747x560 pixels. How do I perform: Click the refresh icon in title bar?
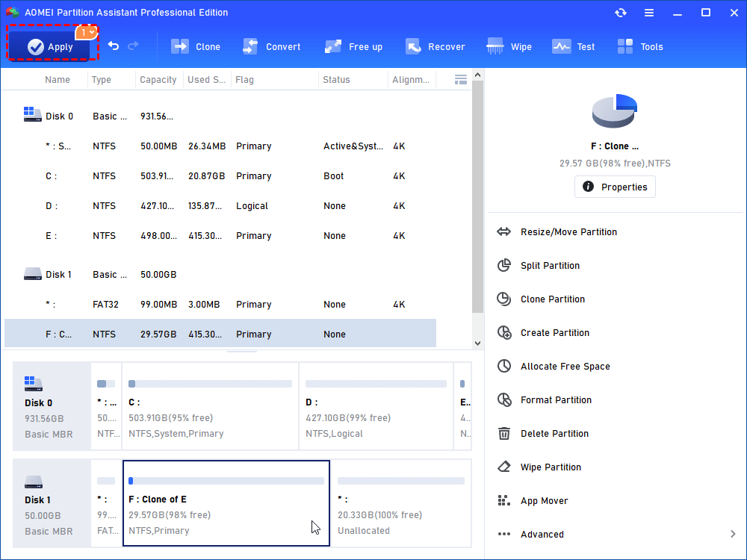(x=620, y=13)
